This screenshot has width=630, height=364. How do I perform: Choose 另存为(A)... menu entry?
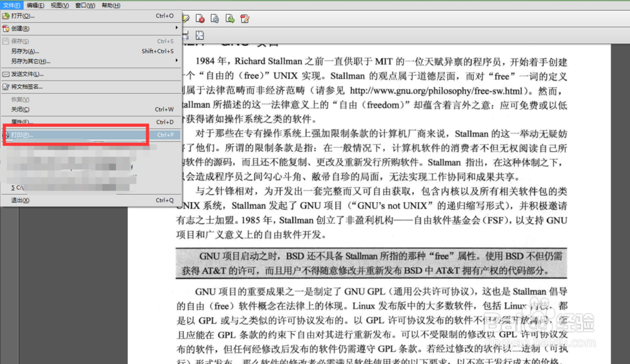(91, 51)
